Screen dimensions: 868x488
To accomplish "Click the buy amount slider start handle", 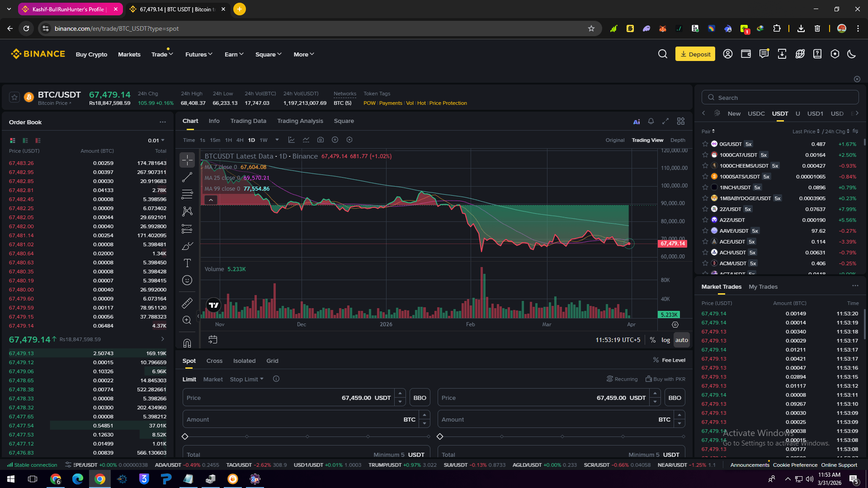I will (x=185, y=436).
